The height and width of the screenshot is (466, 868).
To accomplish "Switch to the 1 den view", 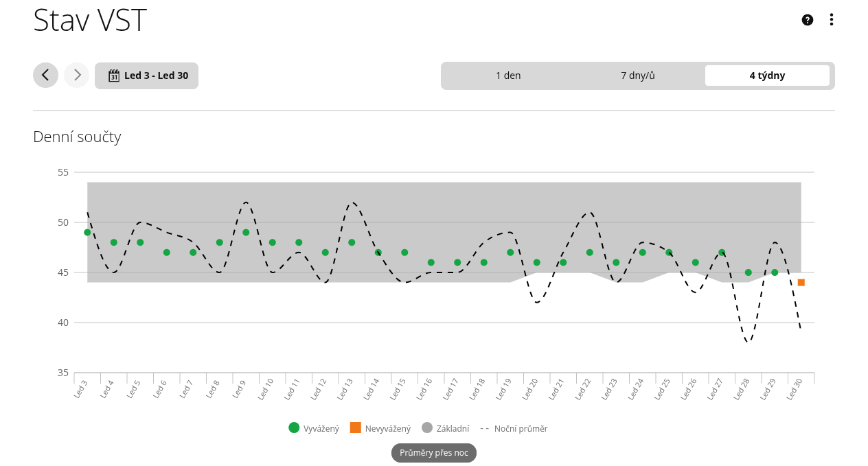I will (x=508, y=75).
